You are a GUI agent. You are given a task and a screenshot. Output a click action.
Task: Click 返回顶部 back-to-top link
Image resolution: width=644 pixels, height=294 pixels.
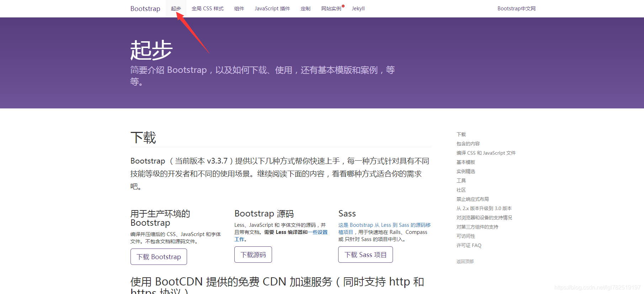pyautogui.click(x=465, y=261)
